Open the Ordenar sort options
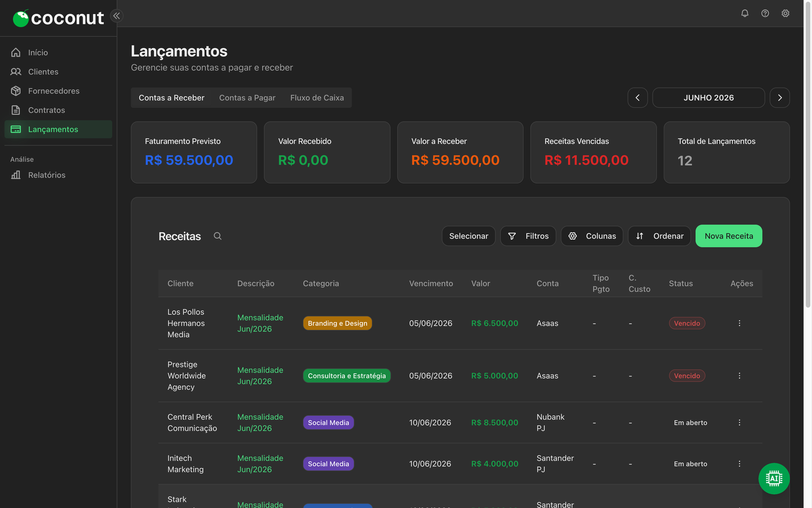This screenshot has height=508, width=812. 659,236
